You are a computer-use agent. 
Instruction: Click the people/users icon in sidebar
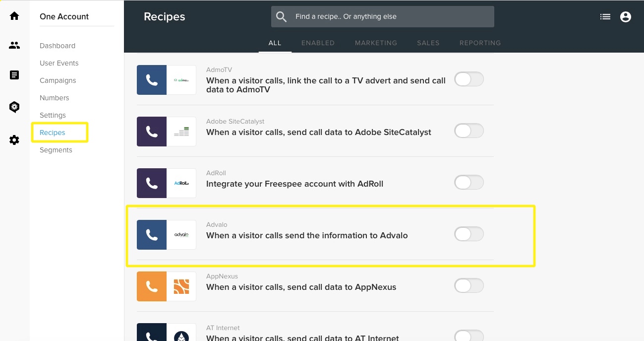pyautogui.click(x=14, y=46)
